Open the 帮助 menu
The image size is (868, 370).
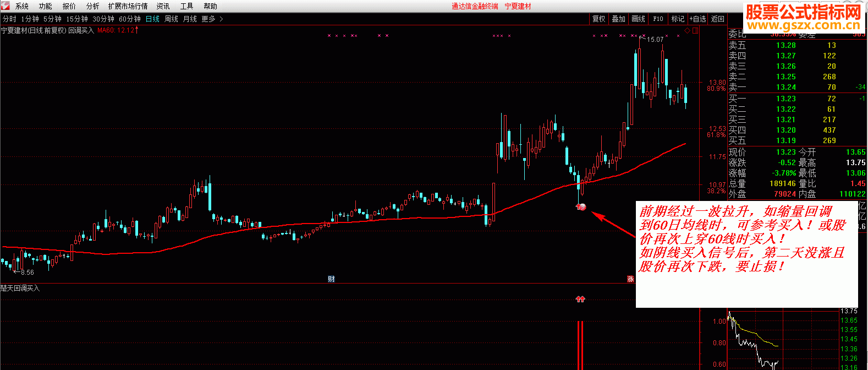point(210,6)
